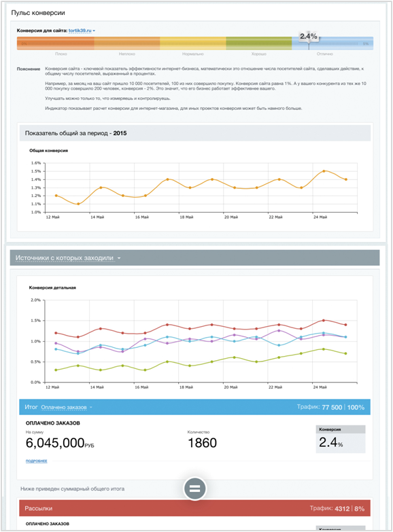Viewport: 393px width, 532px height.
Task: Select the red 'Рассылки' section header
Action: (x=194, y=508)
